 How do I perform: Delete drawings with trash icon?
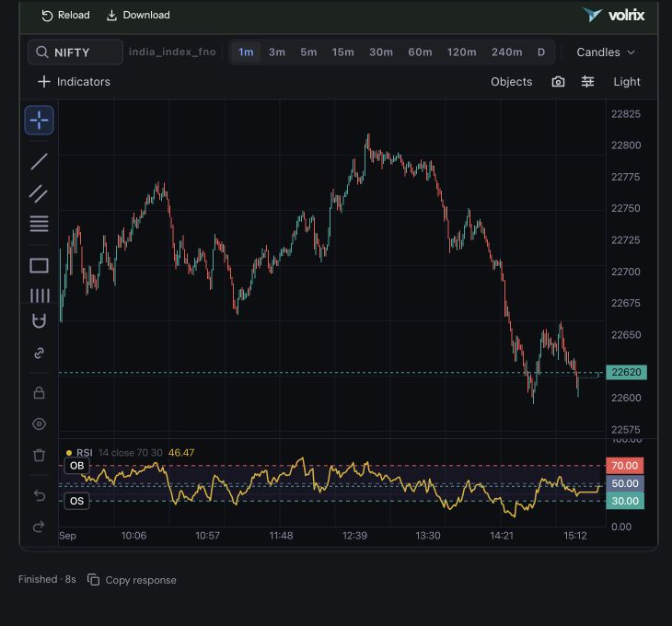click(x=39, y=455)
